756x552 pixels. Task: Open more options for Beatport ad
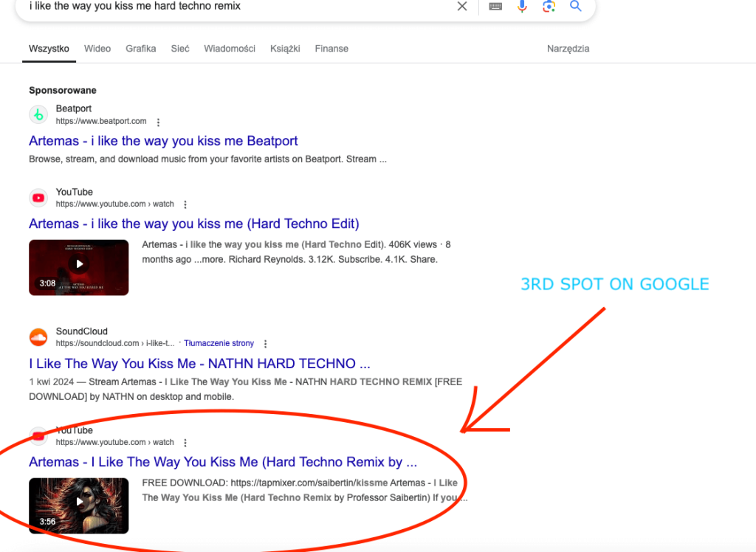(158, 122)
